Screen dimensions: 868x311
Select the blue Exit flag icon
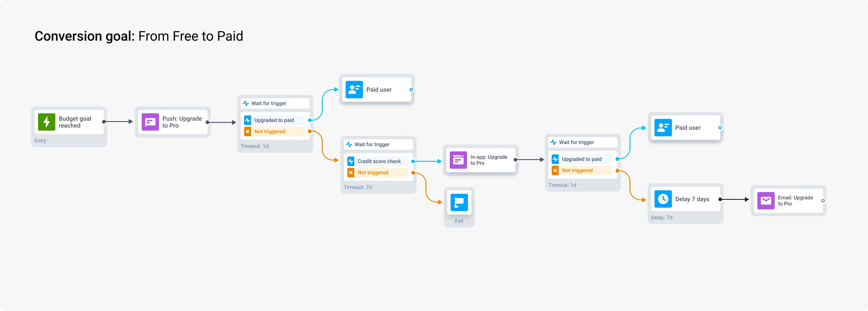[x=459, y=202]
